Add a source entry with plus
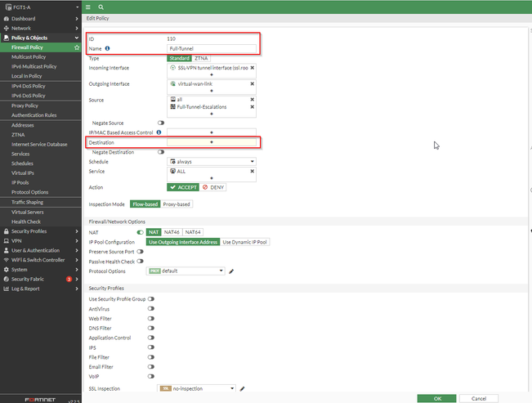This screenshot has width=532, height=403. 212,114
